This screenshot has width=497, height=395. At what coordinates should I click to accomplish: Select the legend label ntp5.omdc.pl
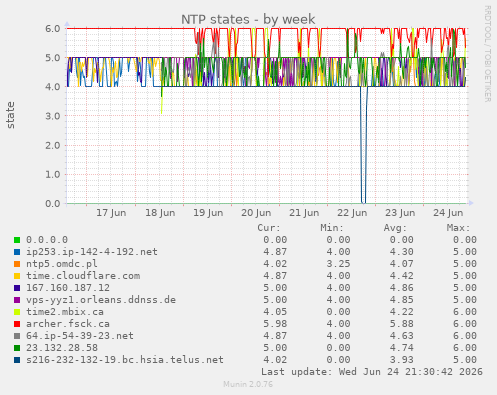tap(62, 264)
